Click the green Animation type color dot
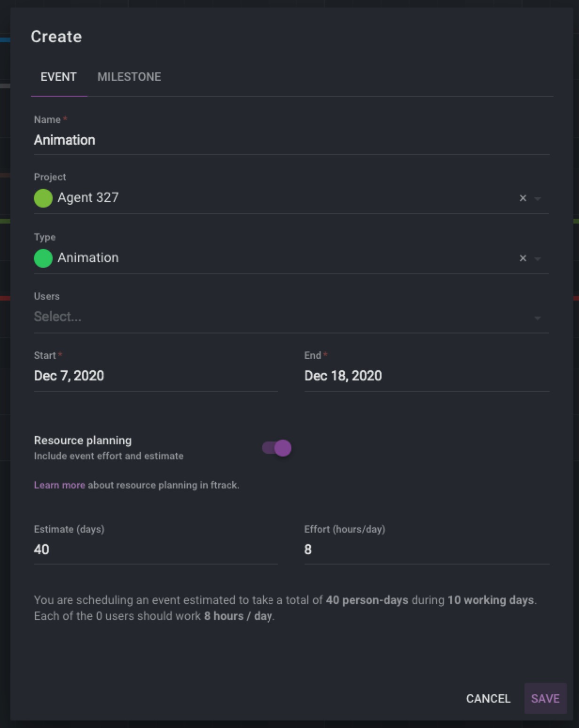 click(x=43, y=258)
